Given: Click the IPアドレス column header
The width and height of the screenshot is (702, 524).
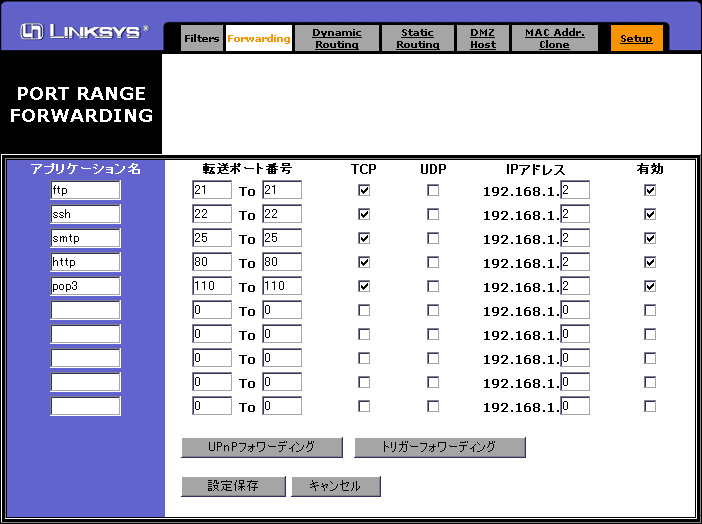Looking at the screenshot, I should [x=535, y=169].
